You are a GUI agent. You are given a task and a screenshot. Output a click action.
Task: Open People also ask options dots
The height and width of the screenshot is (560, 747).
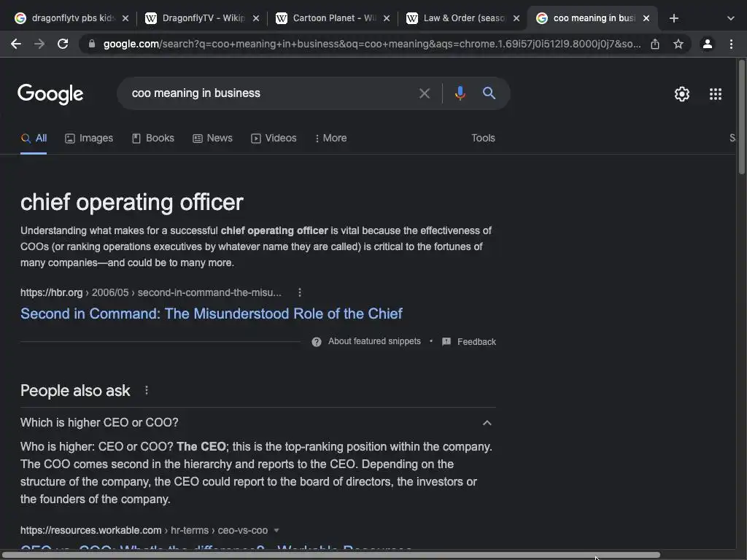147,390
